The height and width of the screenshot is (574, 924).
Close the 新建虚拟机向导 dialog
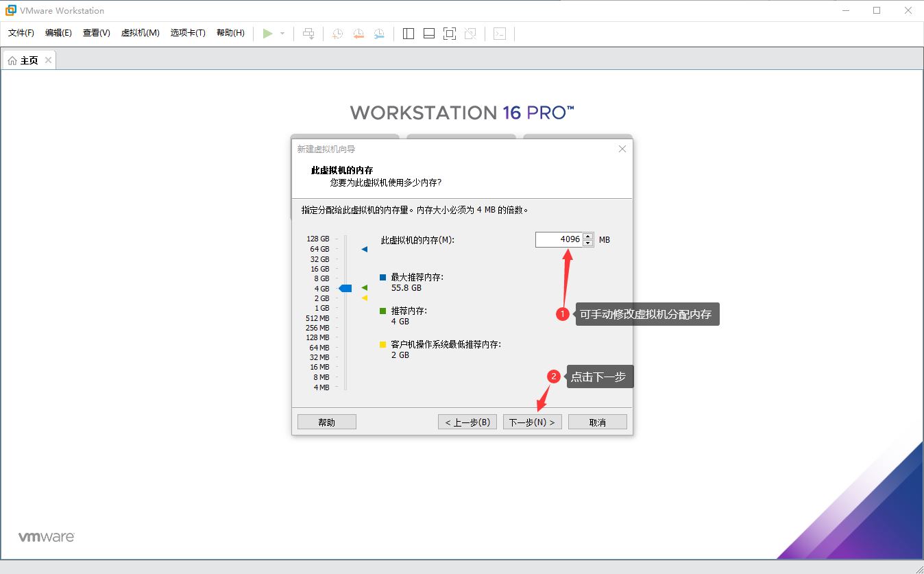coord(622,149)
